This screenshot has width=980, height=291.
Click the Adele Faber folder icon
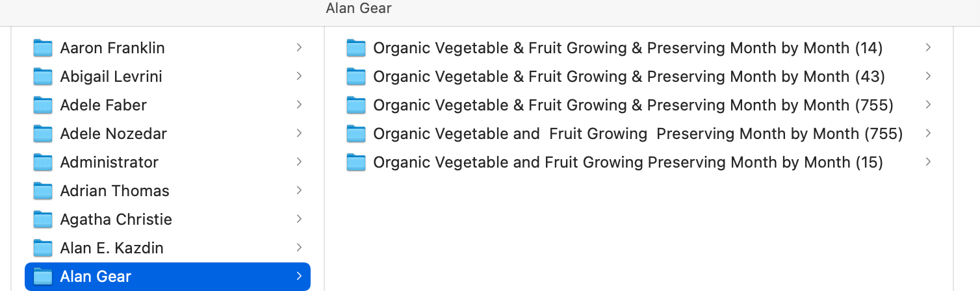pos(43,105)
